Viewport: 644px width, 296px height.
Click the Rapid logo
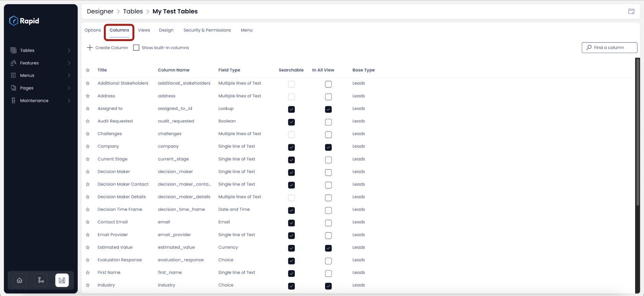point(24,21)
